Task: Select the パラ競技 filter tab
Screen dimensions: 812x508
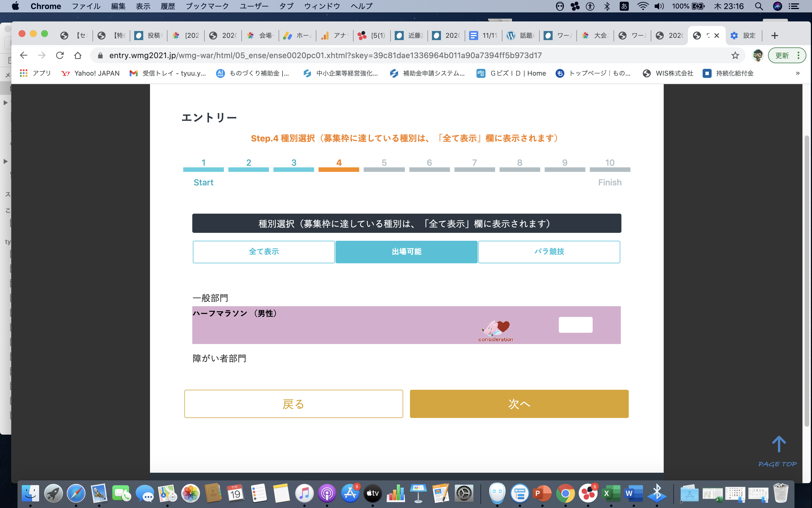Action: click(549, 252)
